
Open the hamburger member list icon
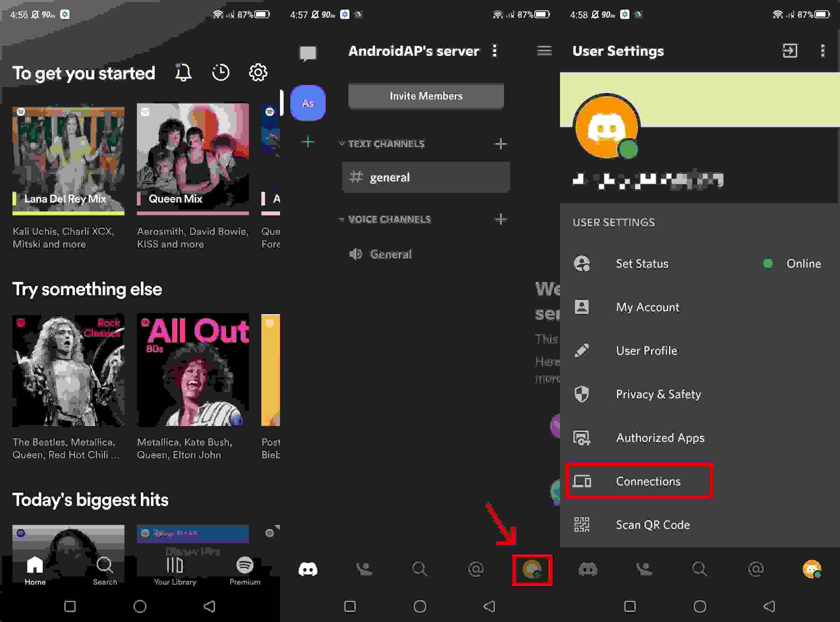click(544, 51)
